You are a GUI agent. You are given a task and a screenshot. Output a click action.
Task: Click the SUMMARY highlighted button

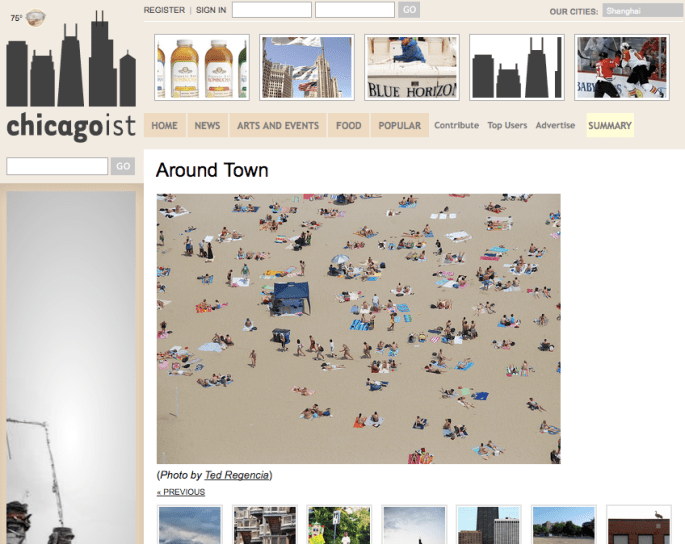coord(610,126)
